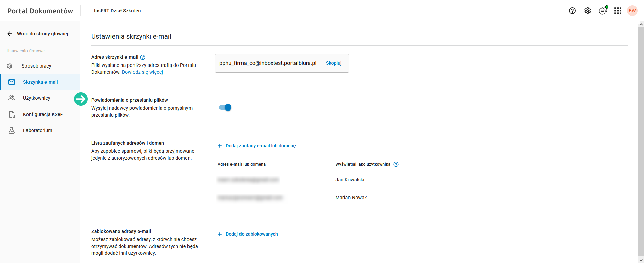
Task: Open the apps grid launcher
Action: pyautogui.click(x=618, y=11)
